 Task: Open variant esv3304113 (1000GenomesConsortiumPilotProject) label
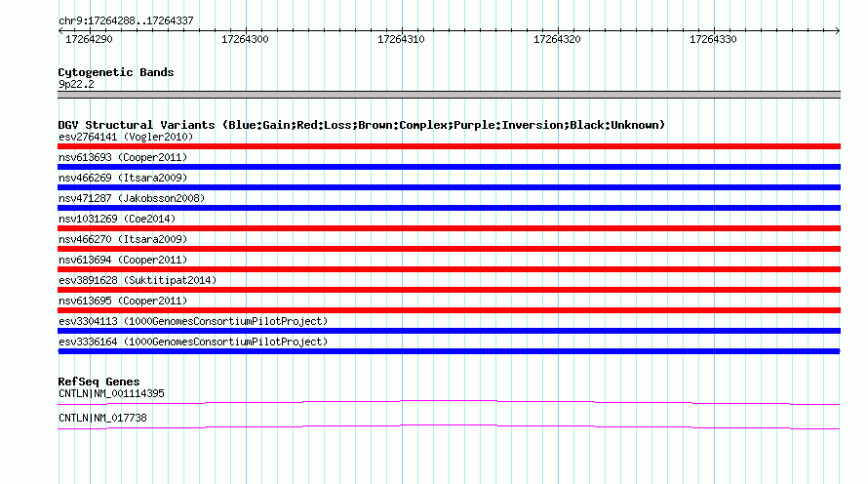point(193,321)
